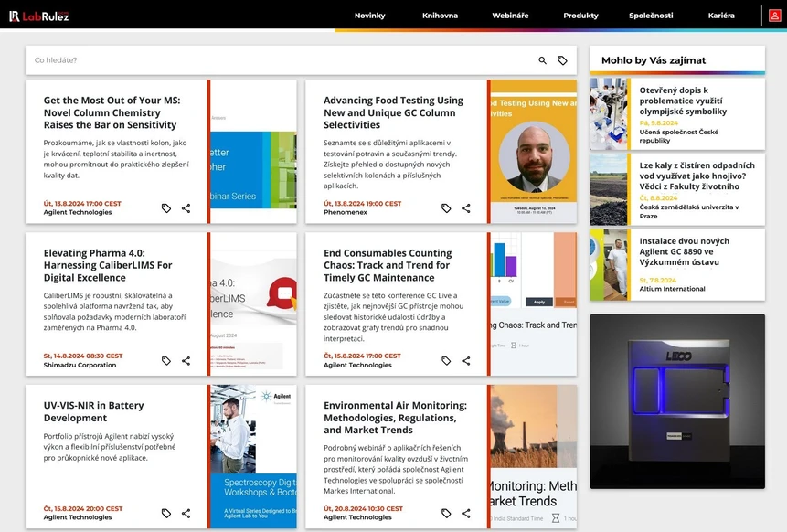Viewport: 787px width, 532px height.
Task: Share the Environmental Air Monitoring webinar
Action: coord(465,514)
